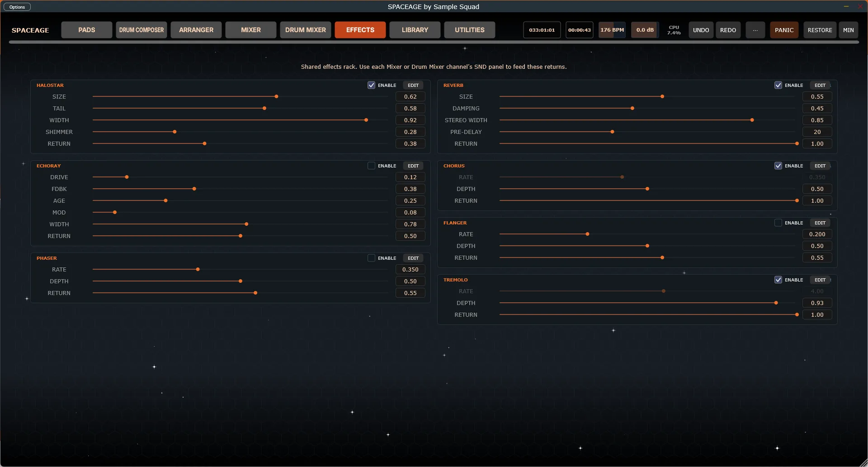
Task: Enable the Flanger effect checkbox
Action: [x=778, y=223]
